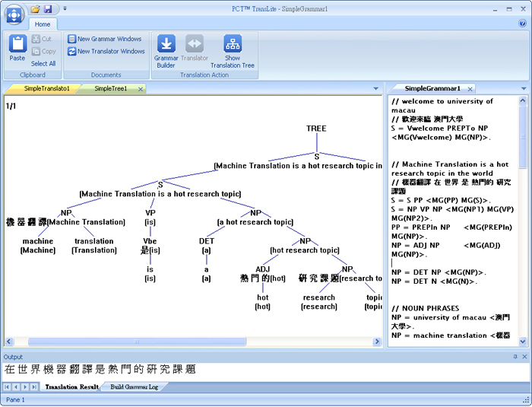The height and width of the screenshot is (407, 532).
Task: Switch to the Build Grammar Log tab
Action: pyautogui.click(x=135, y=386)
